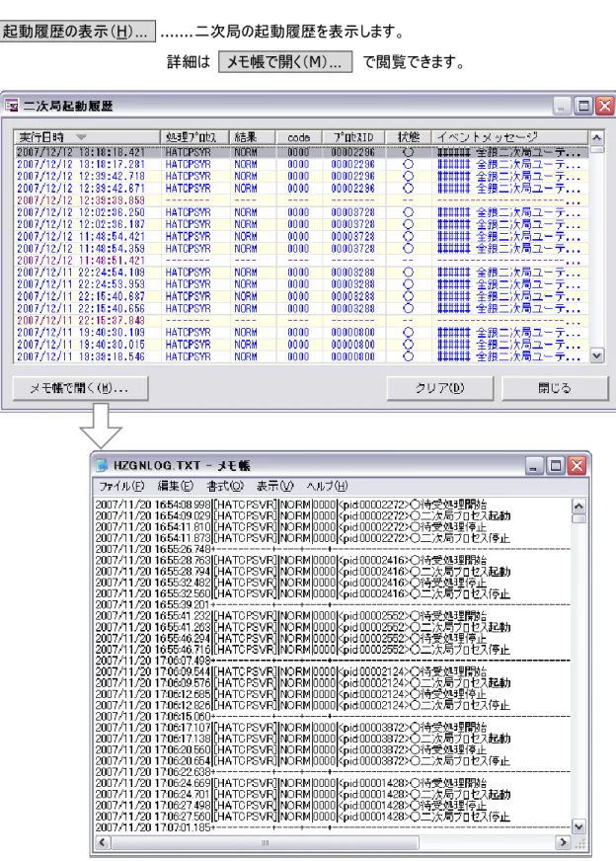Select row 2007/12/12 12:02:36.187
Image resolution: width=616 pixels, height=861 pixels.
(301, 224)
